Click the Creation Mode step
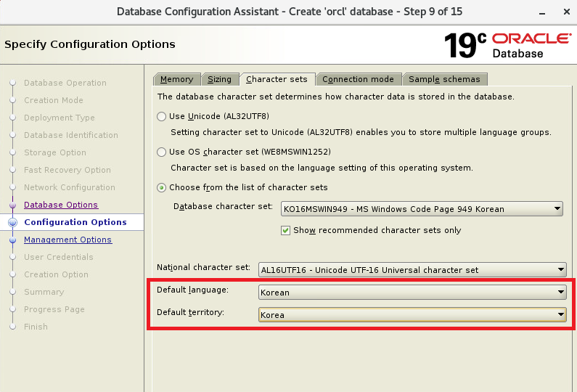Image resolution: width=577 pixels, height=392 pixels. tap(54, 100)
